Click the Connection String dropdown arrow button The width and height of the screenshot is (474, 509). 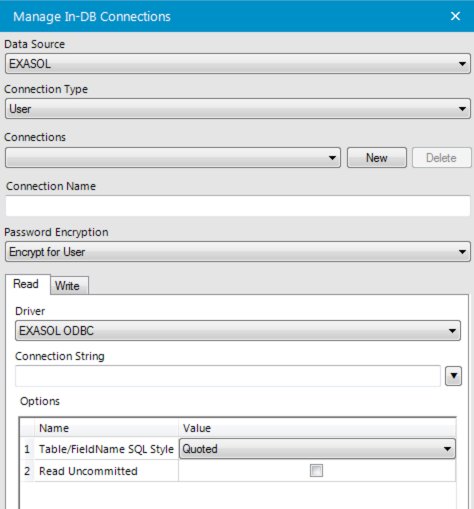[x=453, y=376]
